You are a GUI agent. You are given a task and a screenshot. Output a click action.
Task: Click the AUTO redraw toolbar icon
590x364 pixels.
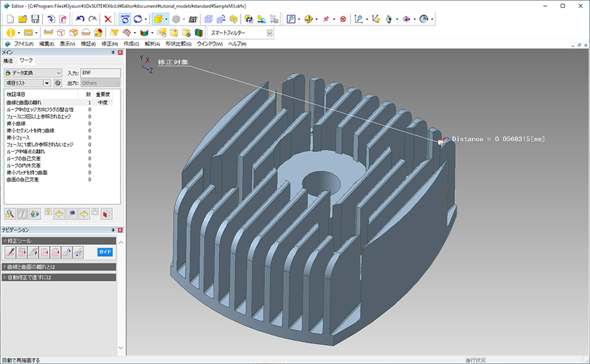[x=125, y=19]
